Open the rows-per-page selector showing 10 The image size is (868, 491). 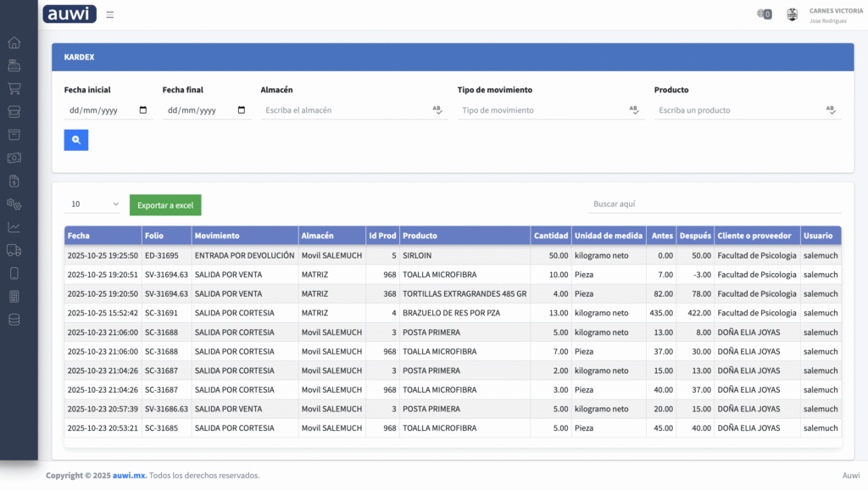(94, 204)
